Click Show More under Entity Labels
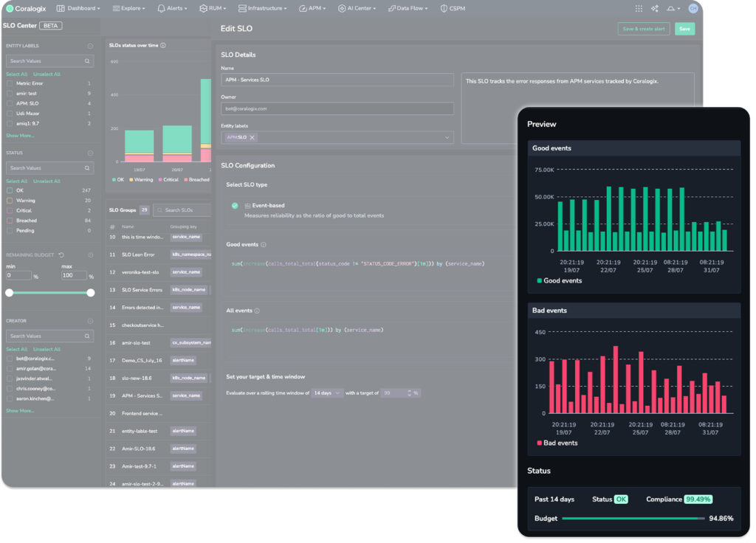The height and width of the screenshot is (543, 756). click(20, 136)
